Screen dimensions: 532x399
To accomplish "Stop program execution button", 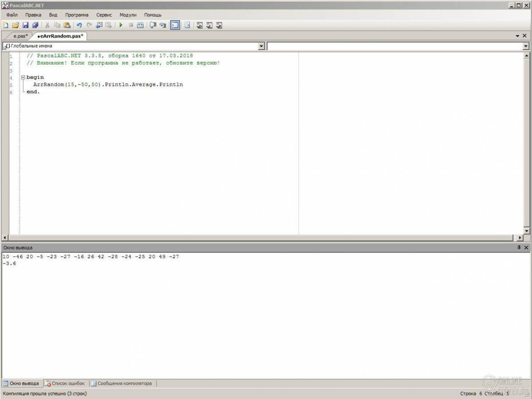I will (x=131, y=25).
